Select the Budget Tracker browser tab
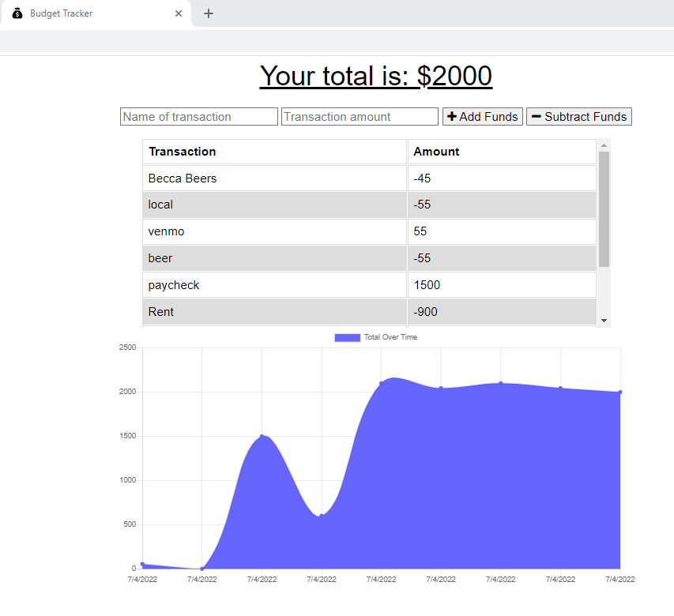The height and width of the screenshot is (616, 674). tap(87, 13)
